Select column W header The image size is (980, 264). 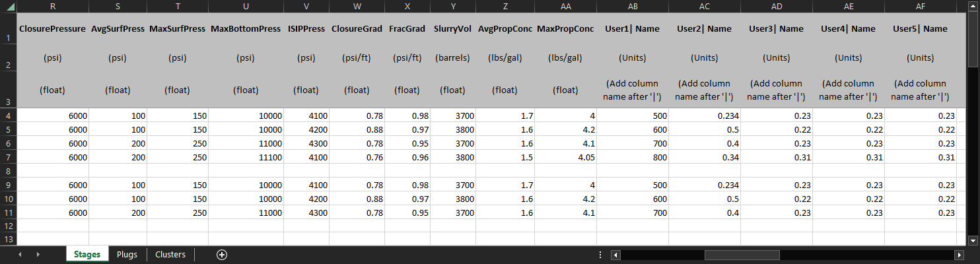pos(357,6)
